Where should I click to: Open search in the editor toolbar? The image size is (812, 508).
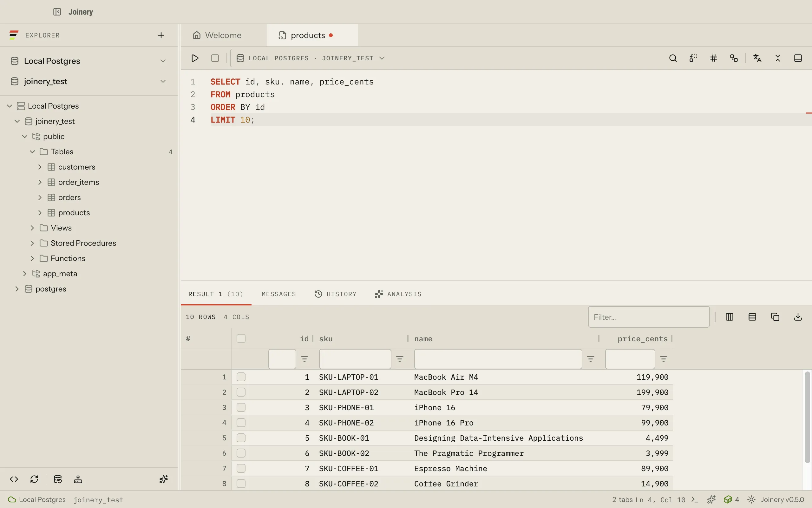click(673, 58)
